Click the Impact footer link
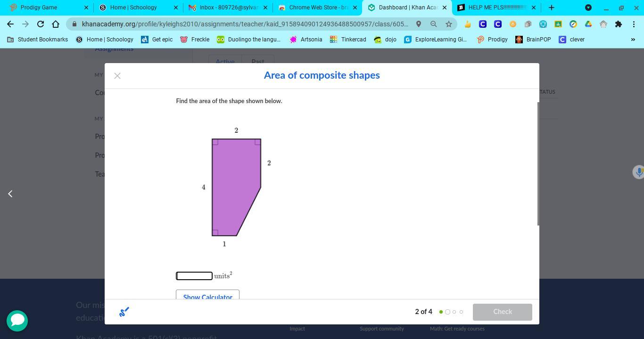644x339 pixels. 297,329
